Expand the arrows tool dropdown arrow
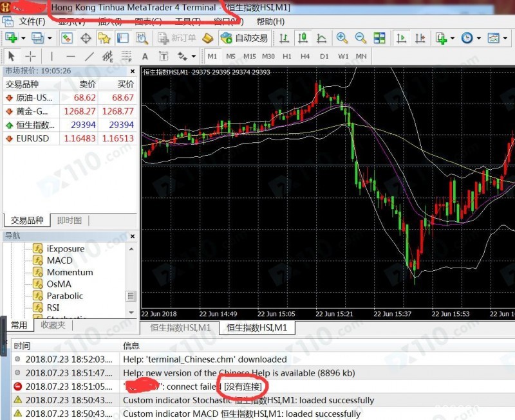515x420 pixels. [194, 57]
